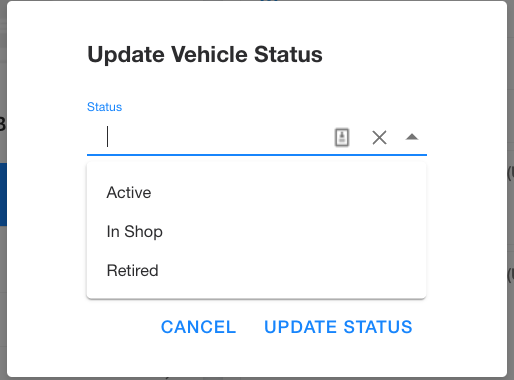The width and height of the screenshot is (514, 380).
Task: Select the Active status option
Action: coord(256,192)
